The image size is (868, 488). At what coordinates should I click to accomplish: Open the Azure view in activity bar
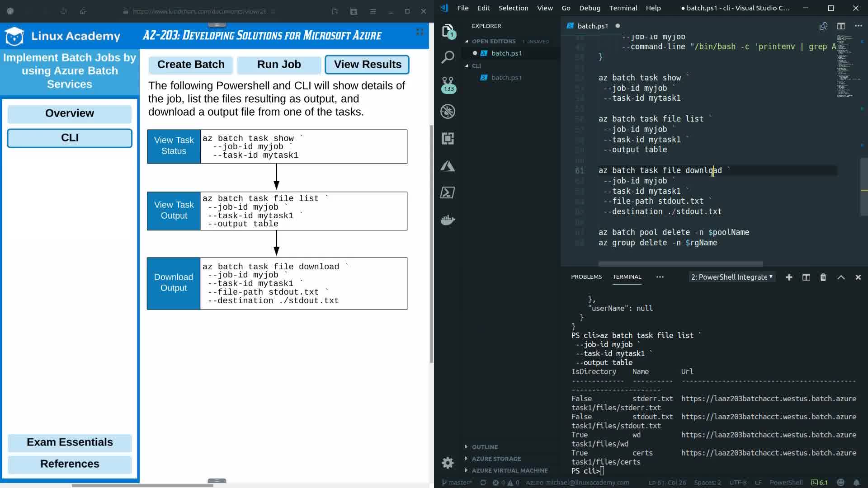(x=448, y=166)
